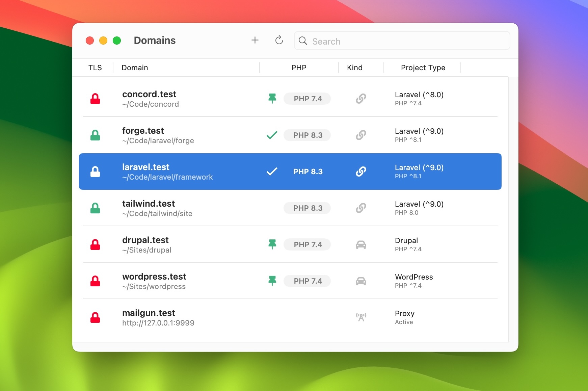588x391 pixels.
Task: Select the wordpress.test domain name
Action: click(x=154, y=277)
